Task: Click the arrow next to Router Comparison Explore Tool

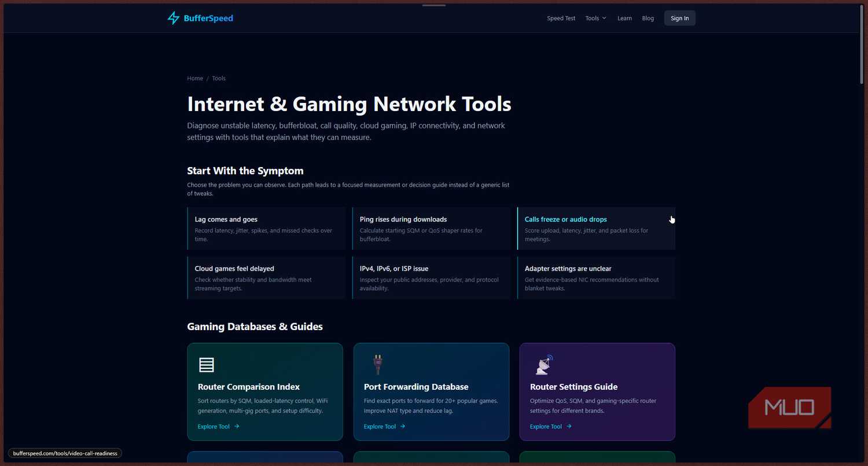Action: click(237, 427)
